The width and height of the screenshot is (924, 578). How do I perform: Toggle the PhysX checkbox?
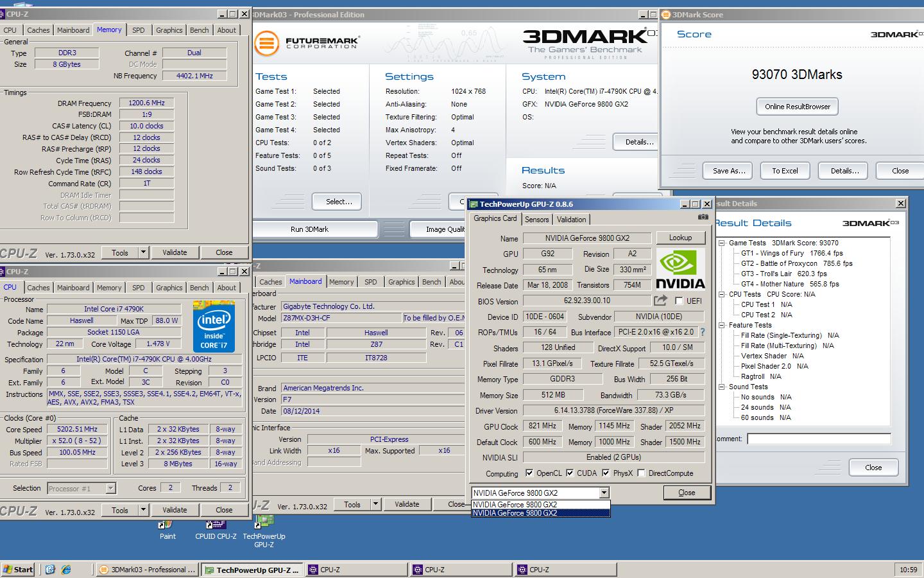pyautogui.click(x=606, y=473)
